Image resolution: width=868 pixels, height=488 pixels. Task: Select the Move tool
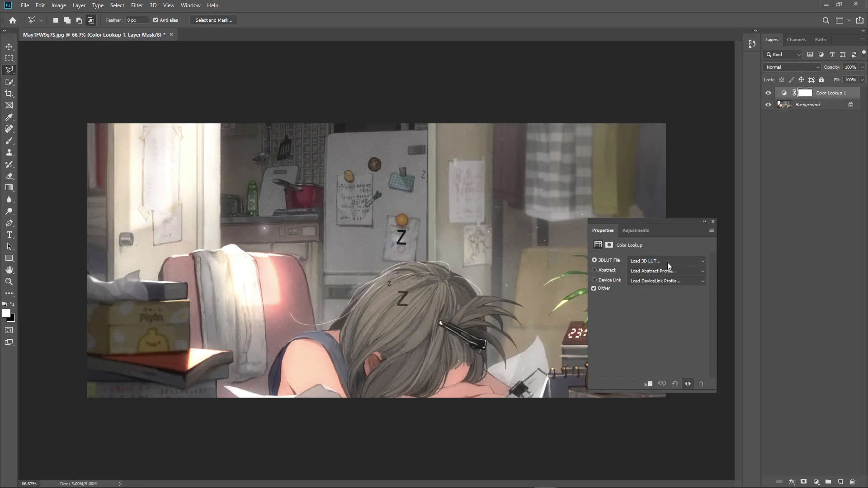click(x=9, y=47)
